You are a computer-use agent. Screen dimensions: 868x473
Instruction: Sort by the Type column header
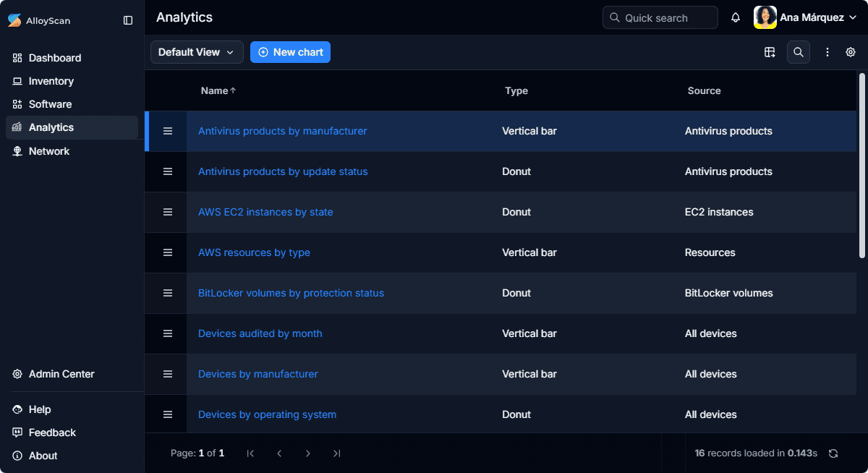click(x=516, y=90)
